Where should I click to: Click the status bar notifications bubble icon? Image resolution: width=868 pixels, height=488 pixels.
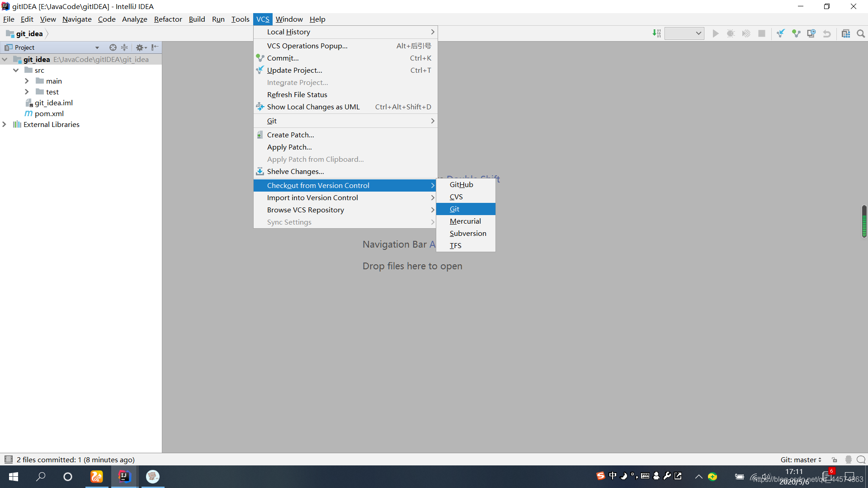(x=861, y=460)
